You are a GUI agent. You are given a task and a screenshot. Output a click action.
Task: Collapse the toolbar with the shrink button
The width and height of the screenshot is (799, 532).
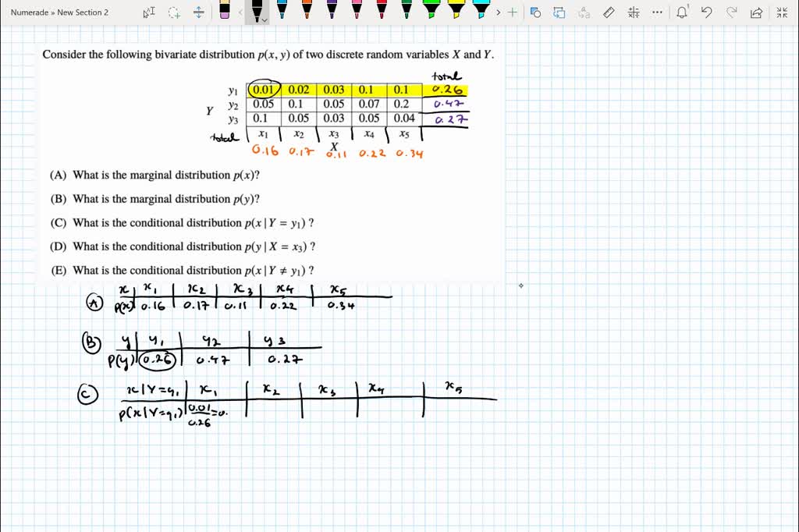pos(780,12)
